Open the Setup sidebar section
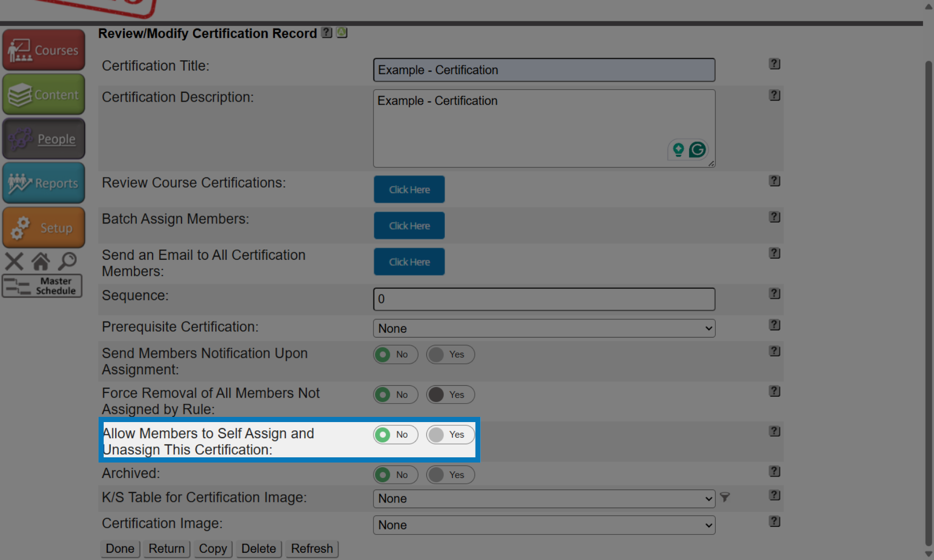Screen dimensions: 934x560 tap(44, 228)
